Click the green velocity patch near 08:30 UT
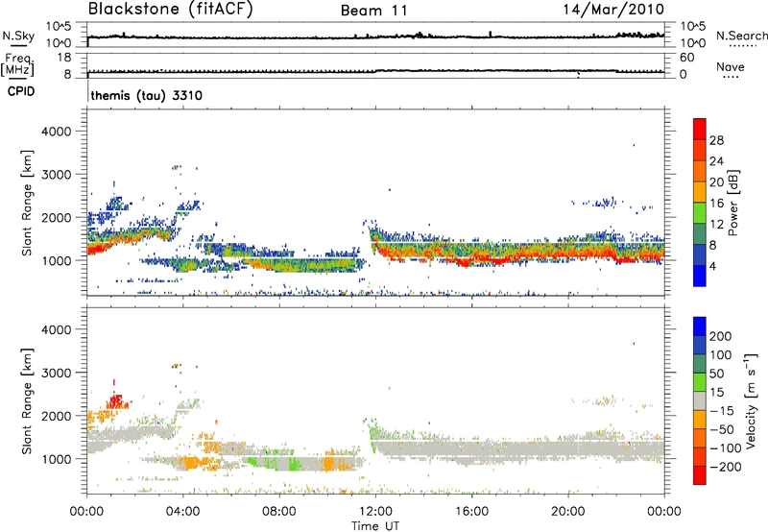The width and height of the screenshot is (768, 532). coord(294,464)
